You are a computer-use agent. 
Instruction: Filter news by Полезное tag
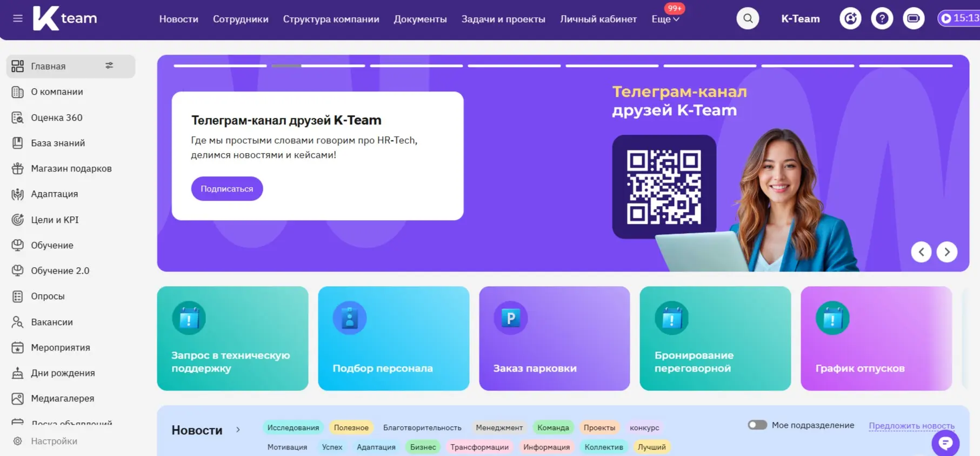click(351, 427)
